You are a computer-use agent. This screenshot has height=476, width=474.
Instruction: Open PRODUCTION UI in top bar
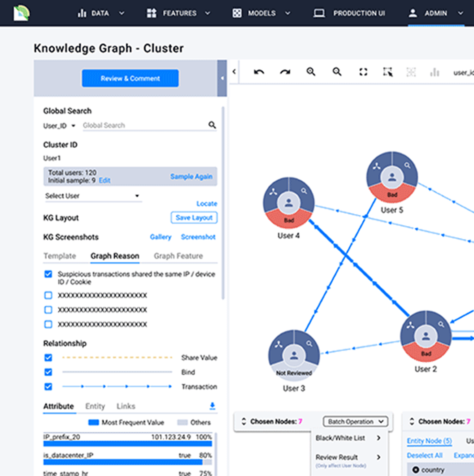coord(349,13)
